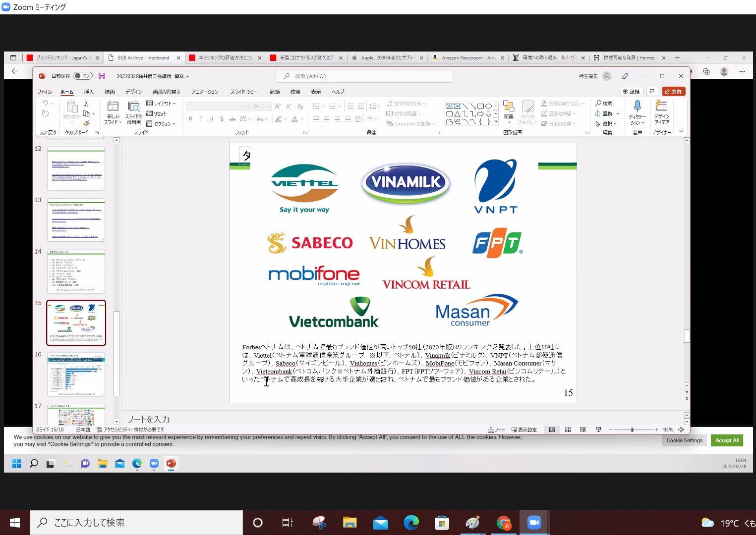Click Fit slide to window icon
The image size is (756, 535).
681,429
